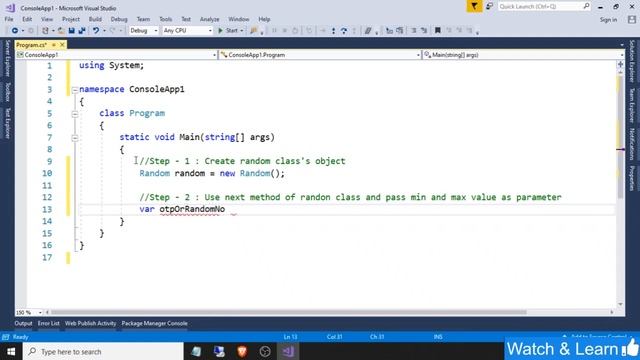
Task: Click the Toggle Bookmark toolbar icon
Action: coord(438,31)
